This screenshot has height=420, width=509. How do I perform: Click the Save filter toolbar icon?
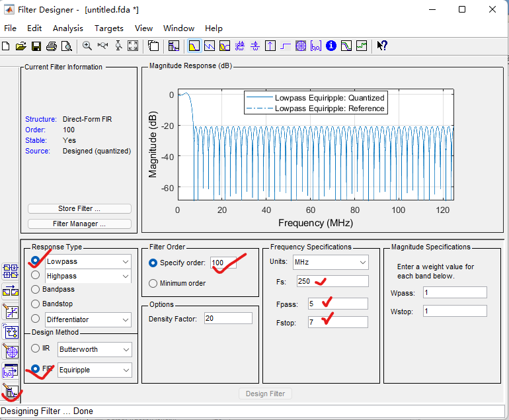(x=36, y=46)
